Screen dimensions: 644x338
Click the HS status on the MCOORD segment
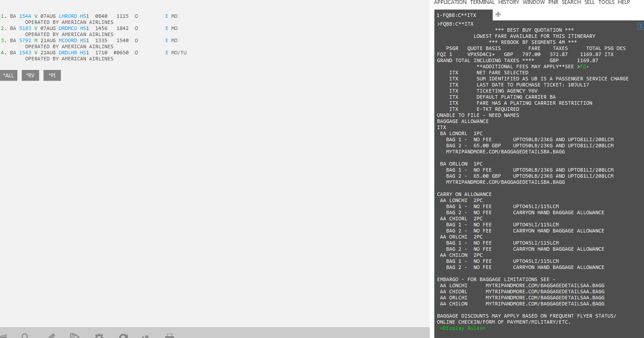(83, 40)
